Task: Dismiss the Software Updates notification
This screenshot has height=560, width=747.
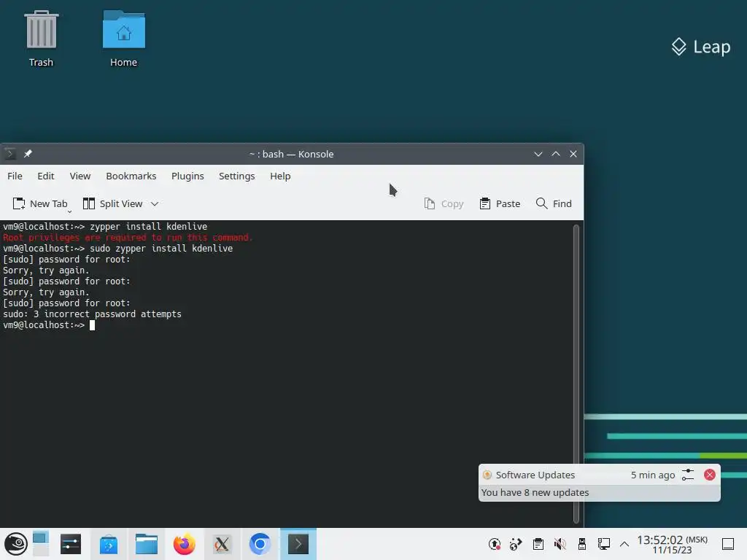Action: (x=709, y=475)
